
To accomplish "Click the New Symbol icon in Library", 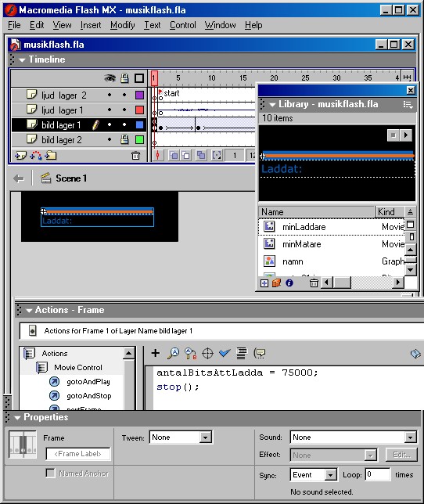I will click(x=264, y=283).
